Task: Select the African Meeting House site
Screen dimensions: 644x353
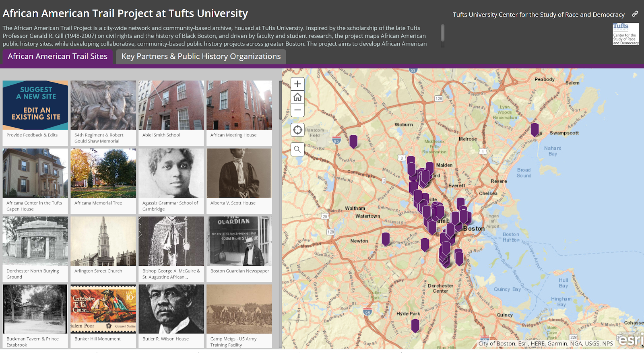Action: click(x=239, y=113)
